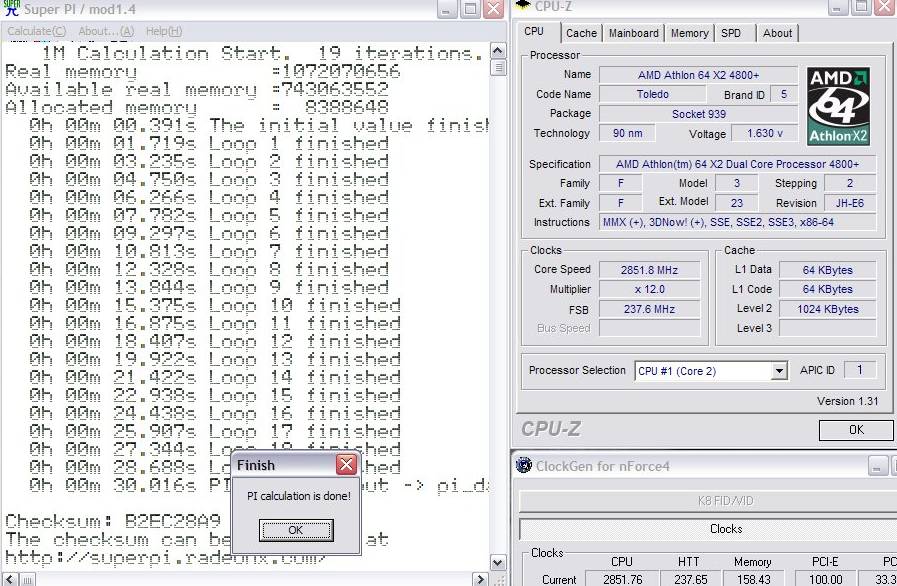Click the Code Name value 'Toledo'
Image resolution: width=897 pixels, height=586 pixels.
(653, 94)
